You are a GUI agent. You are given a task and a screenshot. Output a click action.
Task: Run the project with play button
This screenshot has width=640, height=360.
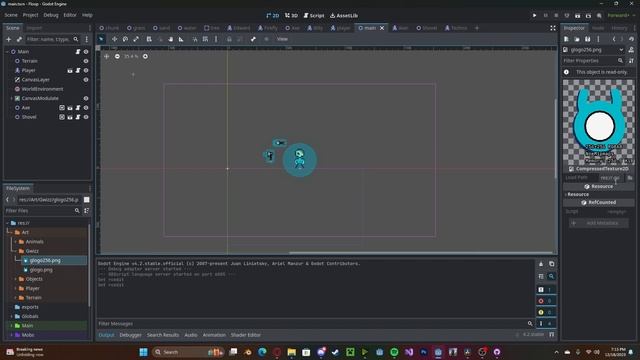pos(534,16)
